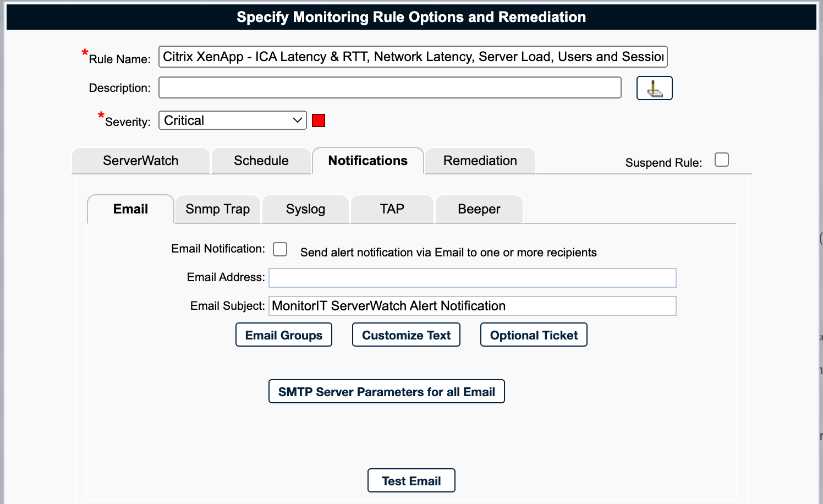Open the Severity dropdown showing Critical

pos(233,120)
